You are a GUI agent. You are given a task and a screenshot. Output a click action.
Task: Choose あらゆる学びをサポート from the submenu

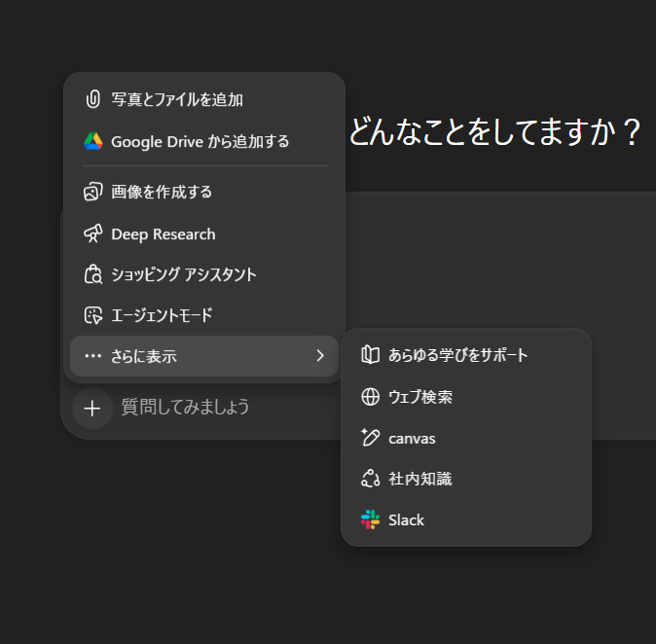(x=457, y=355)
